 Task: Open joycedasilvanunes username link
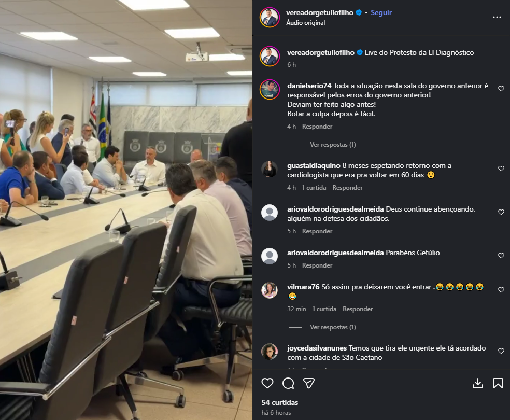317,348
